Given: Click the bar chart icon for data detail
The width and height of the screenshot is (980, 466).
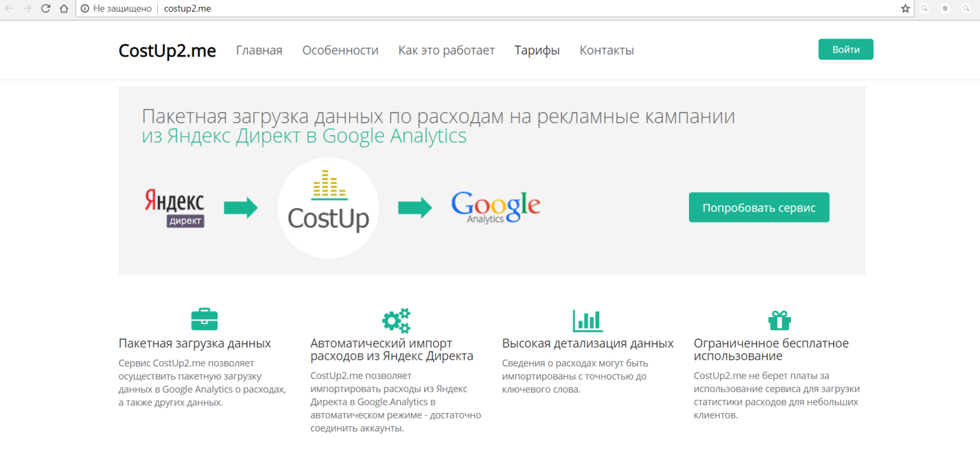Looking at the screenshot, I should coord(587,320).
